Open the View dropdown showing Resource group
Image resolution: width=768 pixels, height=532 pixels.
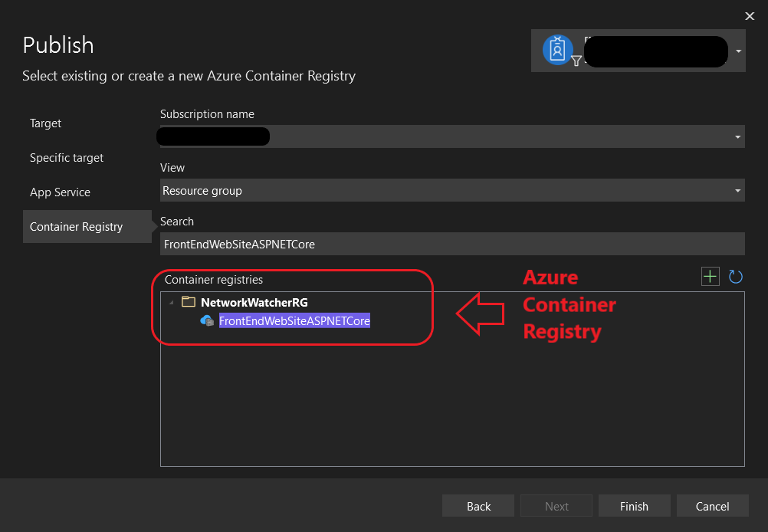452,191
